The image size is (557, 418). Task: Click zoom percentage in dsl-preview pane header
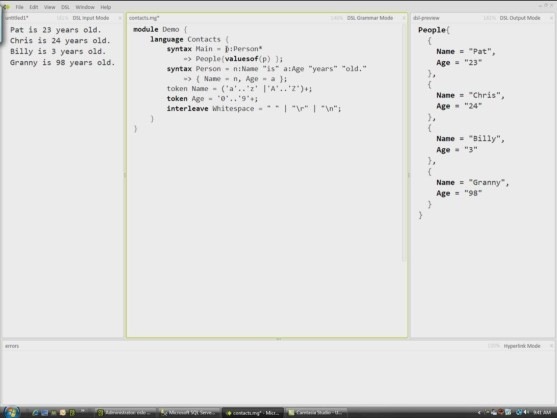[489, 18]
